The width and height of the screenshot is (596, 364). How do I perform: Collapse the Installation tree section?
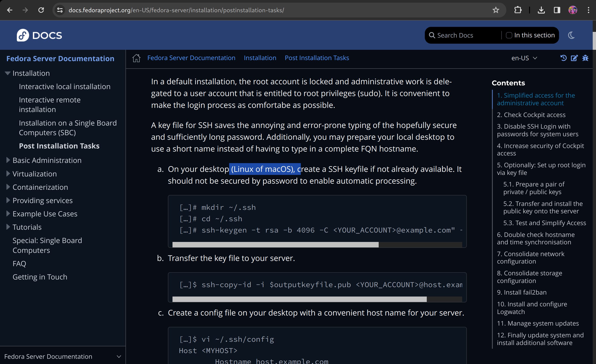coord(8,73)
